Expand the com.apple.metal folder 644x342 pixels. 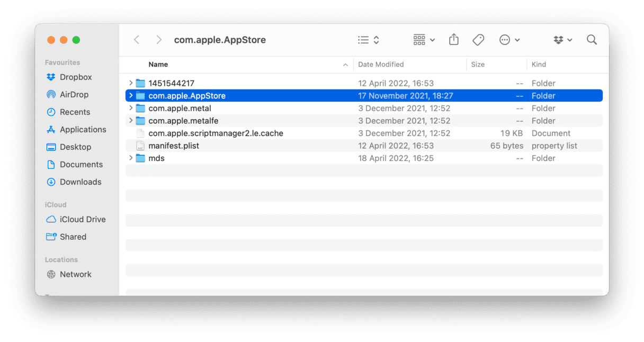[x=131, y=108]
